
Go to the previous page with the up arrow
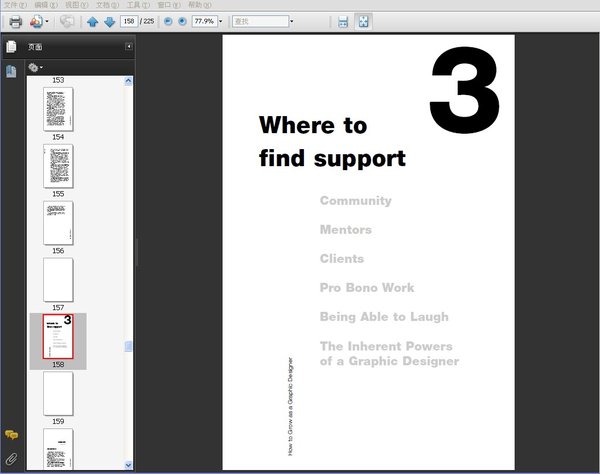point(92,22)
